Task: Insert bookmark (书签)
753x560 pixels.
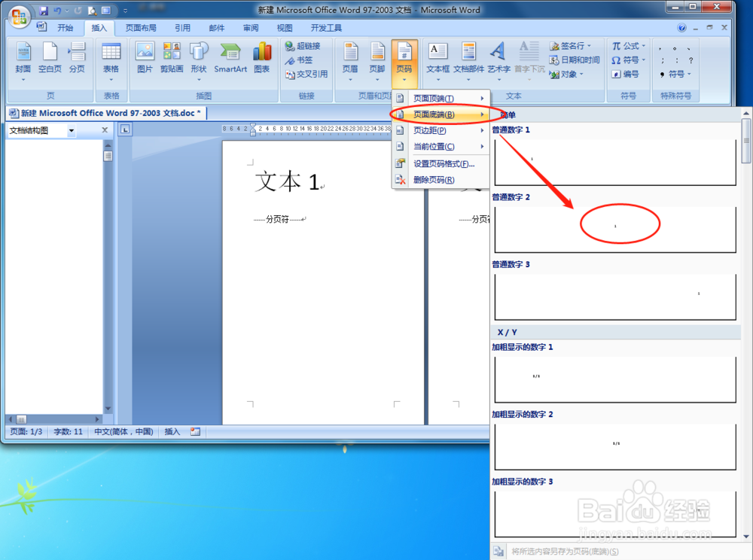Action: (299, 60)
